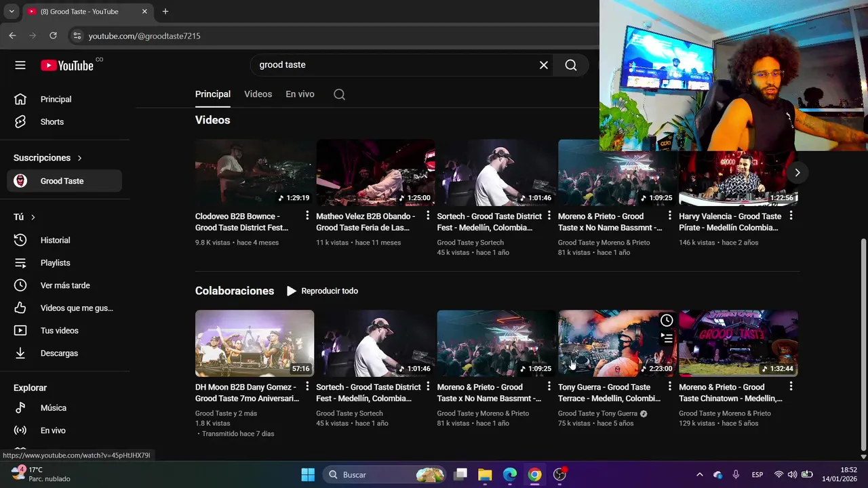The height and width of the screenshot is (488, 868).
Task: Open options for DH Moon B2B Dany Gomez video
Action: [x=307, y=386]
